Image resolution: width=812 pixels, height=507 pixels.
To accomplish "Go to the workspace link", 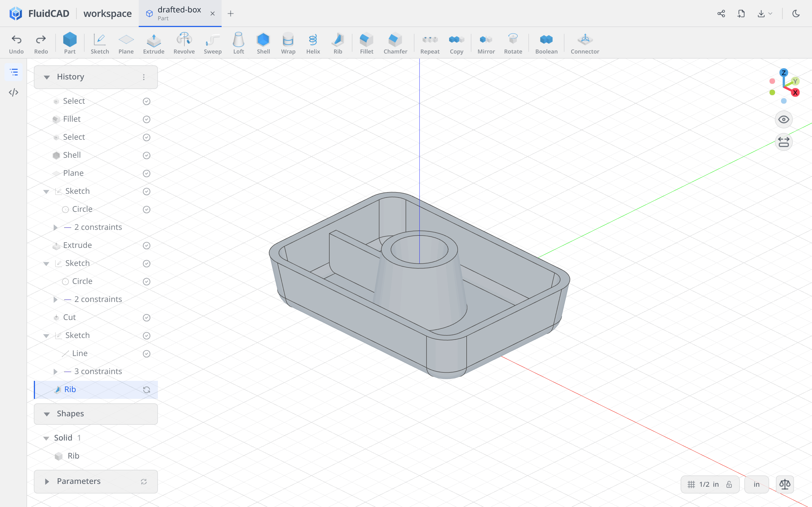I will pyautogui.click(x=107, y=14).
